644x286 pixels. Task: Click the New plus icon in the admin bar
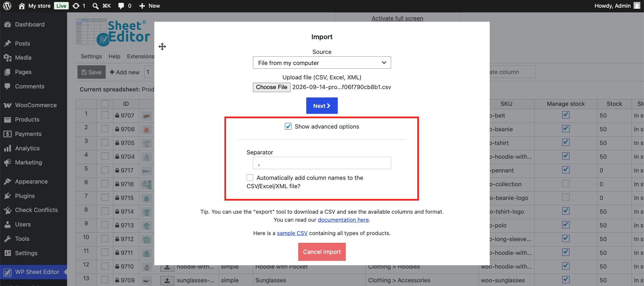(x=142, y=6)
